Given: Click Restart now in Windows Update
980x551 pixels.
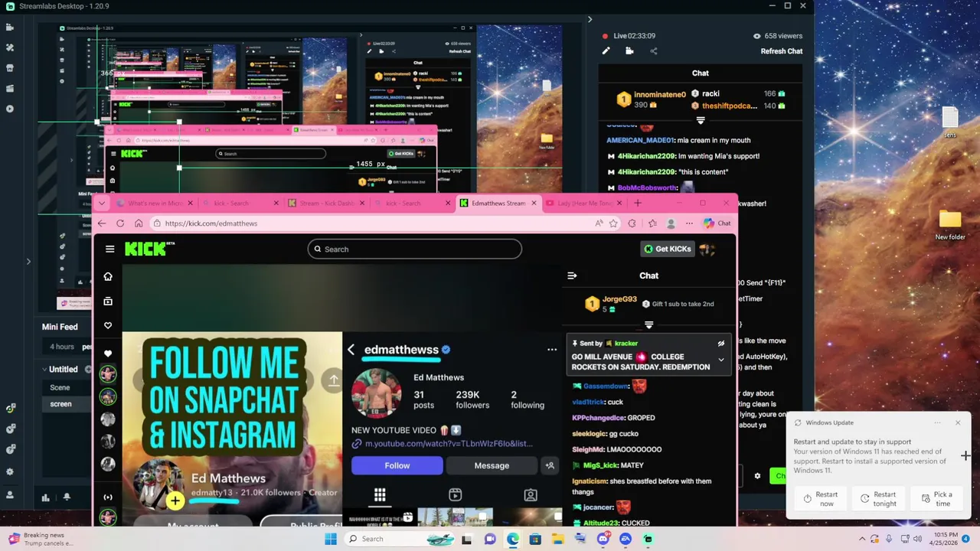Looking at the screenshot, I should [821, 499].
